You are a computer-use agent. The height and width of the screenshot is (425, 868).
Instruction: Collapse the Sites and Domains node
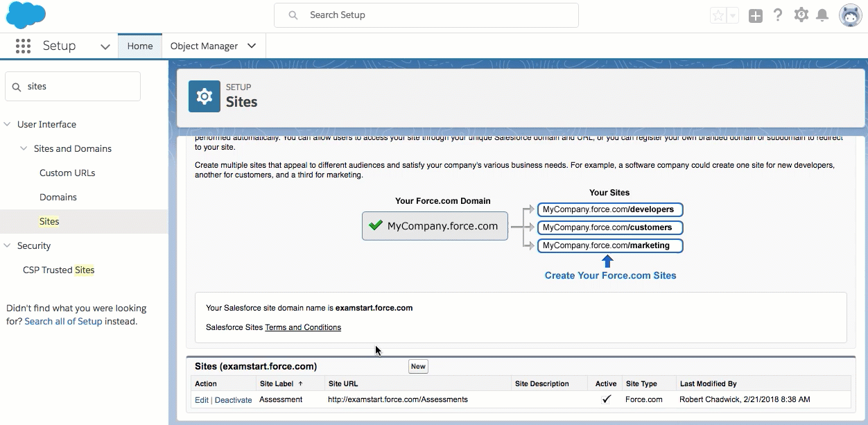24,149
